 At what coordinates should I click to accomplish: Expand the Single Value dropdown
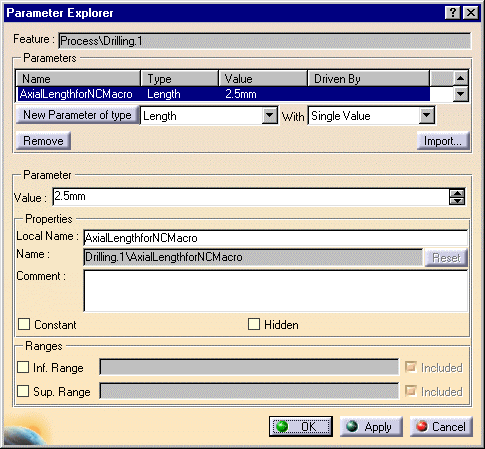click(x=427, y=116)
